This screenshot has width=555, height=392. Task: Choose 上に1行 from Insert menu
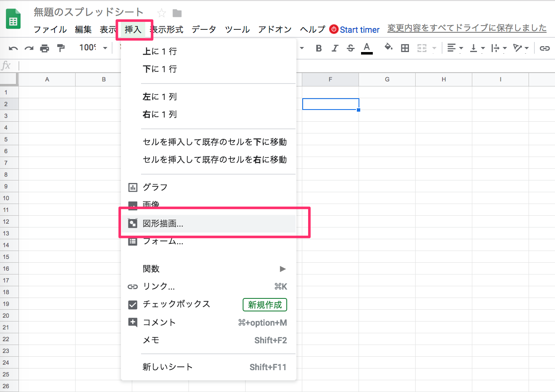(x=208, y=51)
